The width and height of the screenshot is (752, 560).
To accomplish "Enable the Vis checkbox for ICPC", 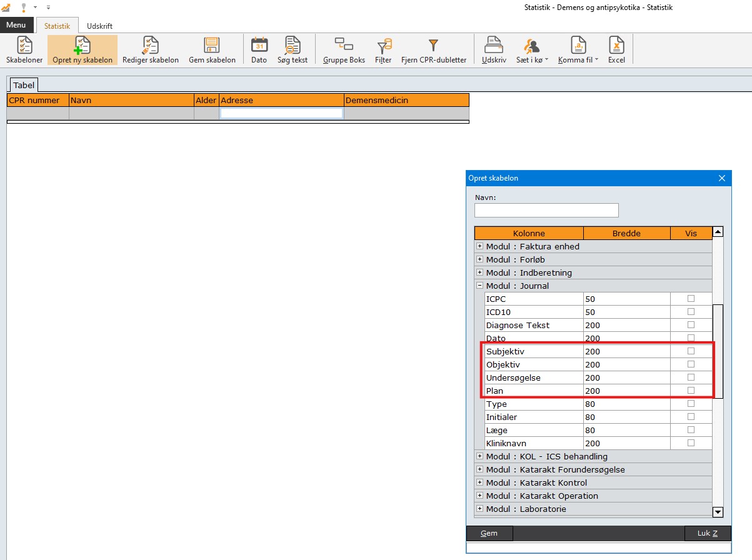I will pos(691,299).
